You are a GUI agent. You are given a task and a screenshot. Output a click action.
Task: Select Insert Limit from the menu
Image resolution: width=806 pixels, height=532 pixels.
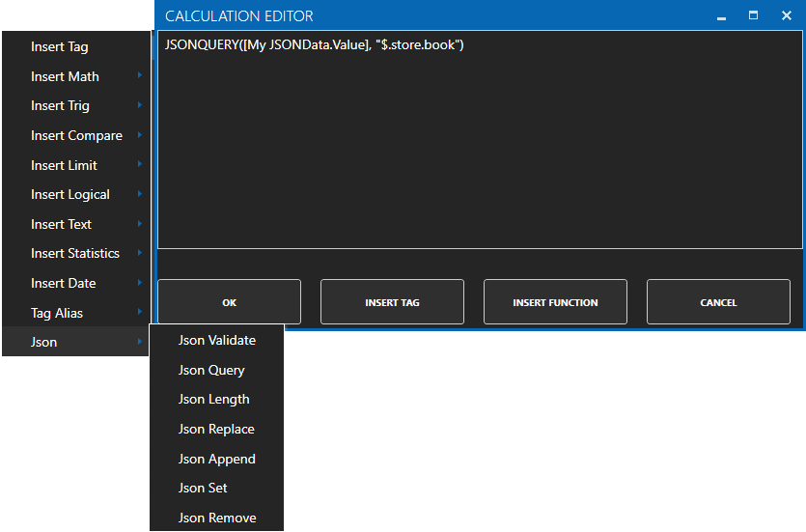(x=64, y=165)
